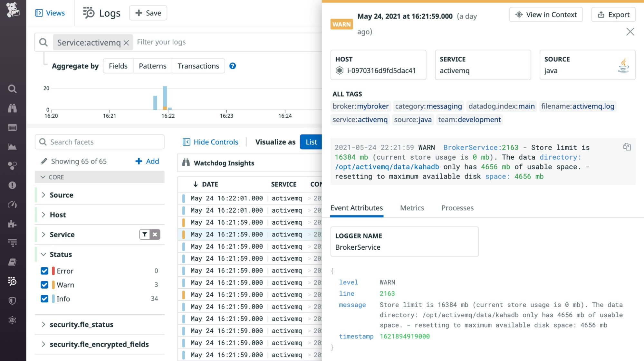The width and height of the screenshot is (644, 361).
Task: Open Notebooks via the book sidebar icon
Action: click(12, 262)
